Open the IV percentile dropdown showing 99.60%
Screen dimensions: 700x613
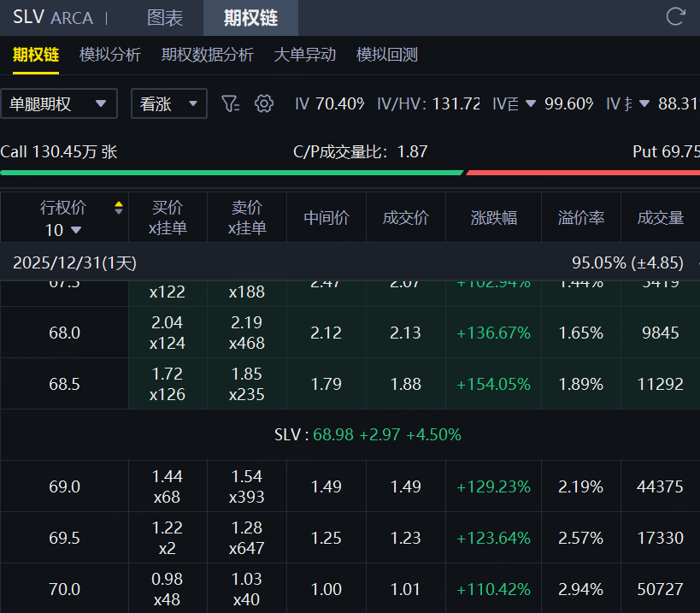point(531,103)
